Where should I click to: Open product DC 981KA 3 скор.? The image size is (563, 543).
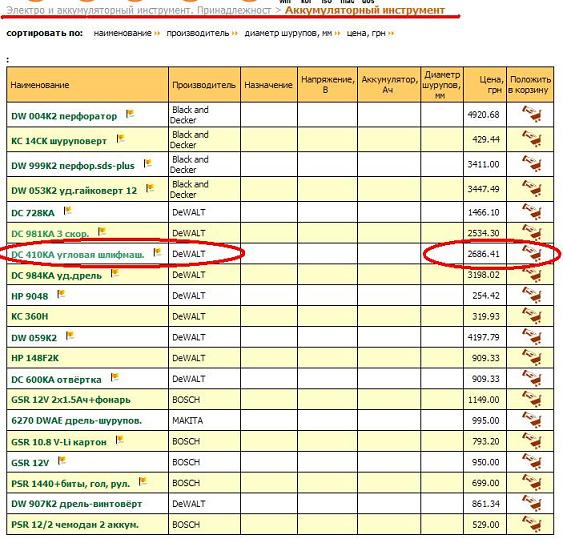click(x=50, y=234)
